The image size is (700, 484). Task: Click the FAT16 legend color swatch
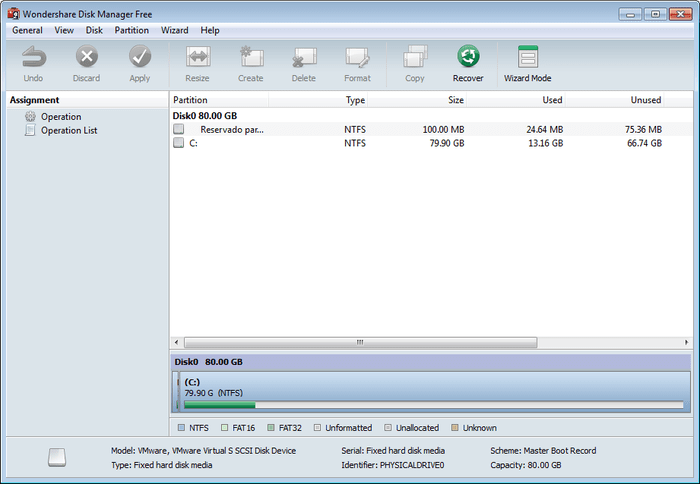[x=225, y=428]
